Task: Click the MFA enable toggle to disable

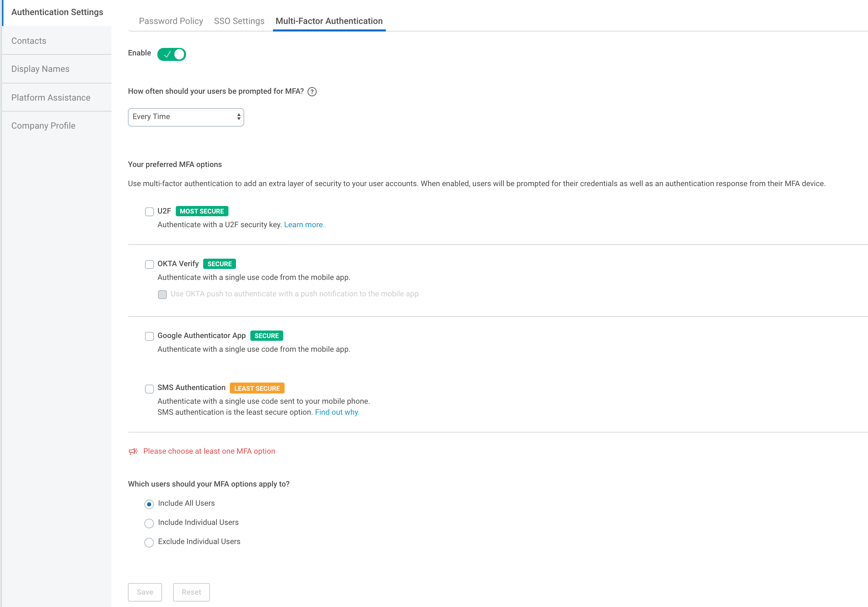Action: click(171, 54)
